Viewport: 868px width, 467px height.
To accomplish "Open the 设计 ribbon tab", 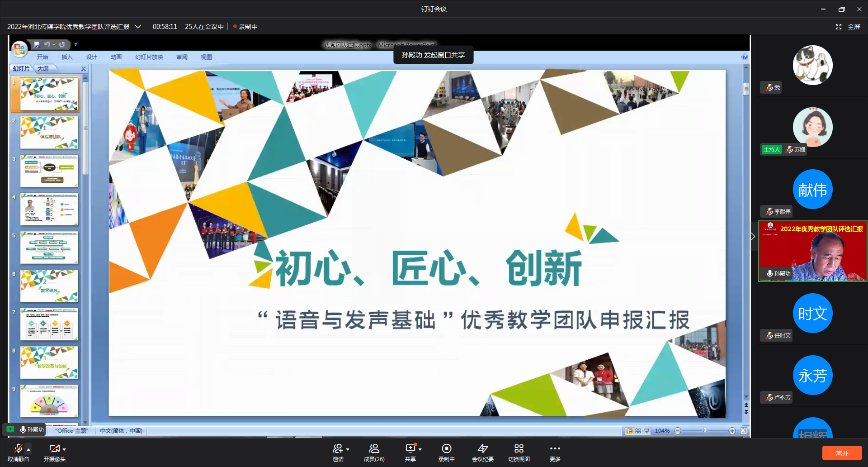I will pyautogui.click(x=92, y=57).
